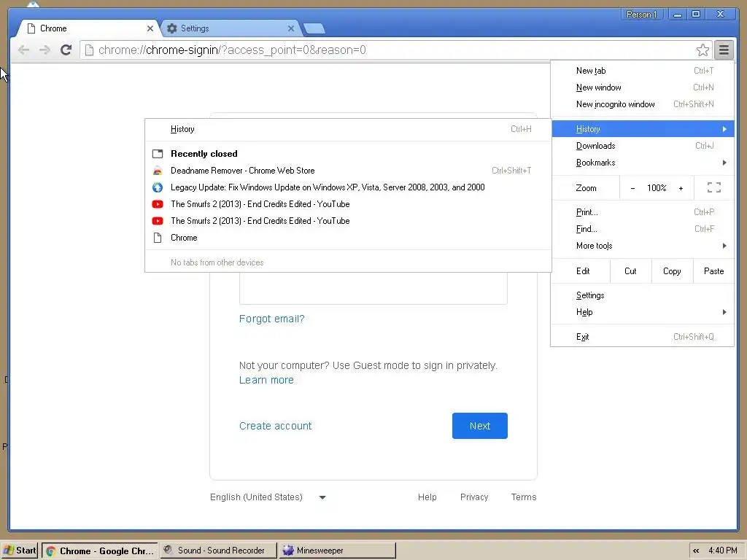Viewport: 747px width, 560px height.
Task: Click the Deadname Remover web store icon
Action: [x=158, y=171]
